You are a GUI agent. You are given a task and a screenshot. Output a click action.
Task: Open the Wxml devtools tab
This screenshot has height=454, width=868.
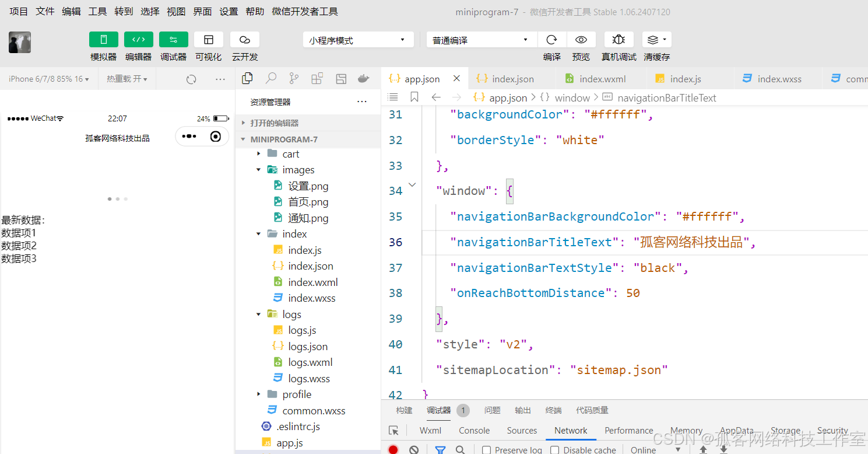pos(430,431)
